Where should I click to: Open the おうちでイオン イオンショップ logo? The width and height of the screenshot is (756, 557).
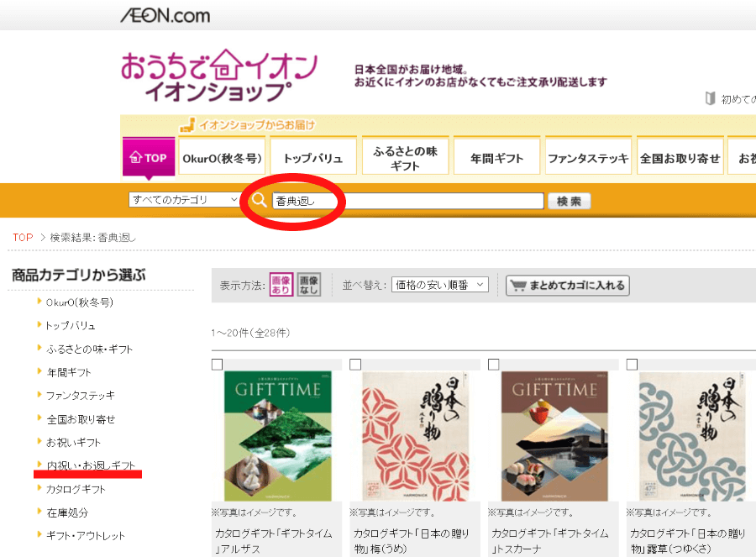click(x=219, y=76)
